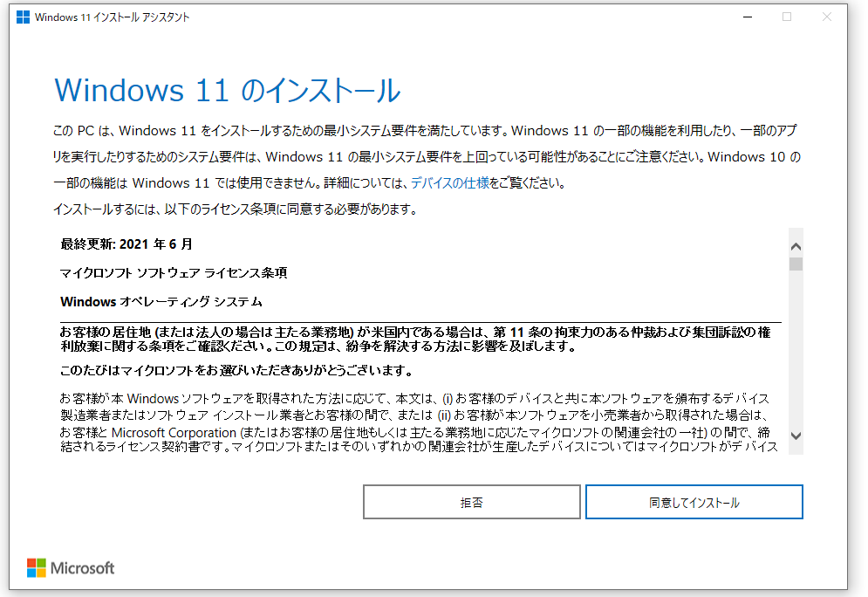This screenshot has width=868, height=597.
Task: Click 'マイクロソフト ソフトウェア ライセンス条項' line
Action: [x=174, y=273]
